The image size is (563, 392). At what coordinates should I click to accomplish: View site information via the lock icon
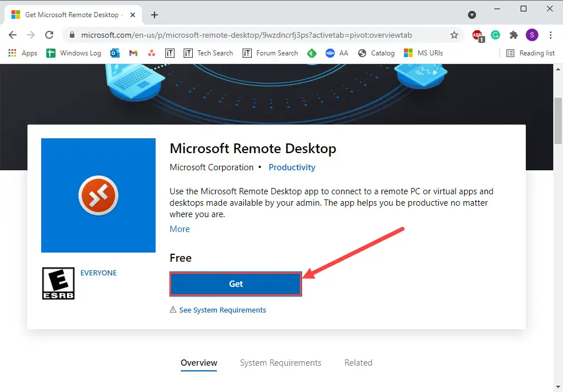[72, 35]
